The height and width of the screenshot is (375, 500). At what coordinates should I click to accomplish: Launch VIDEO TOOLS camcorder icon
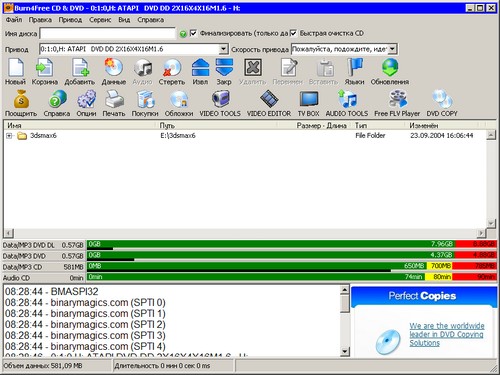220,99
